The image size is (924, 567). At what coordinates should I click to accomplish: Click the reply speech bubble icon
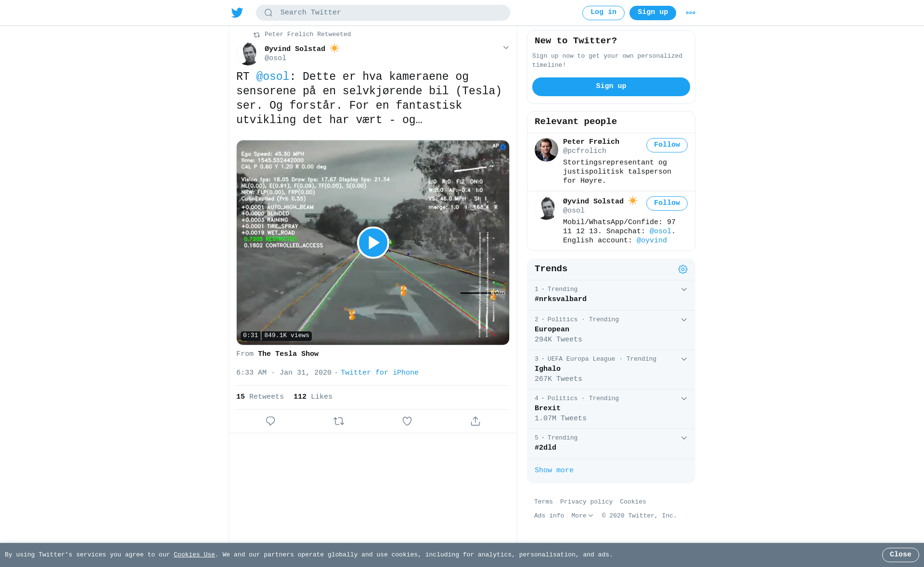pyautogui.click(x=270, y=421)
